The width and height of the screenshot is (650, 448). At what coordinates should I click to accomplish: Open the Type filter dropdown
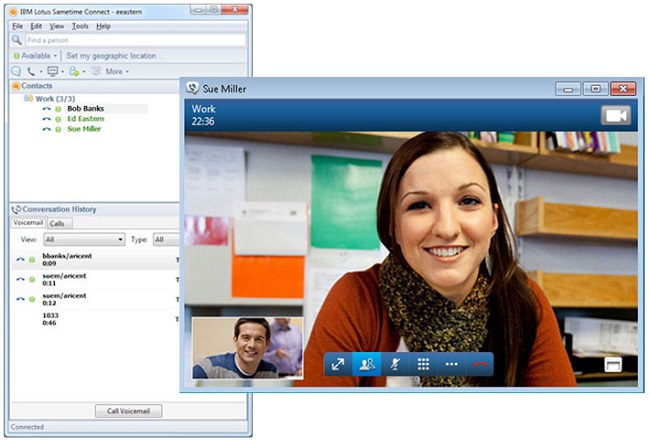click(x=167, y=240)
